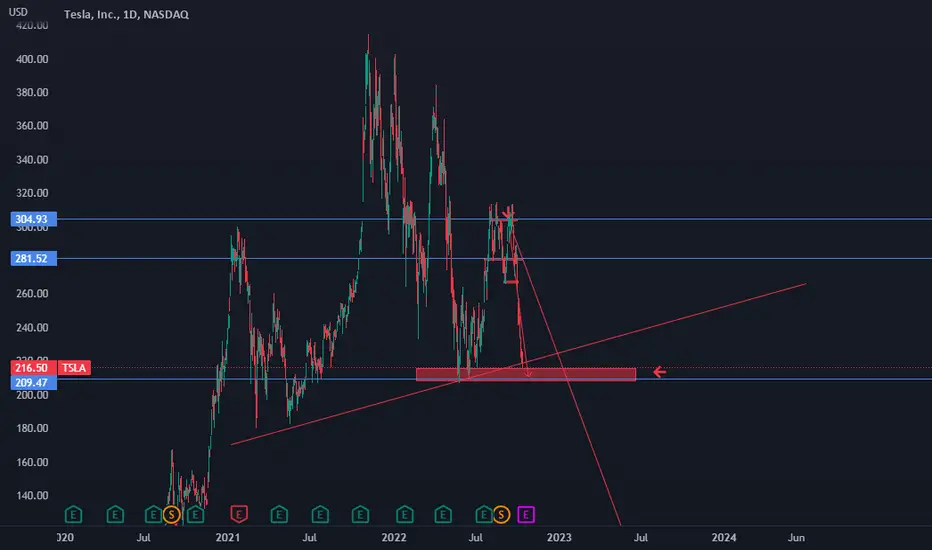This screenshot has height=550, width=932.
Task: Click the 200.00 price axis value
Action: 32,395
